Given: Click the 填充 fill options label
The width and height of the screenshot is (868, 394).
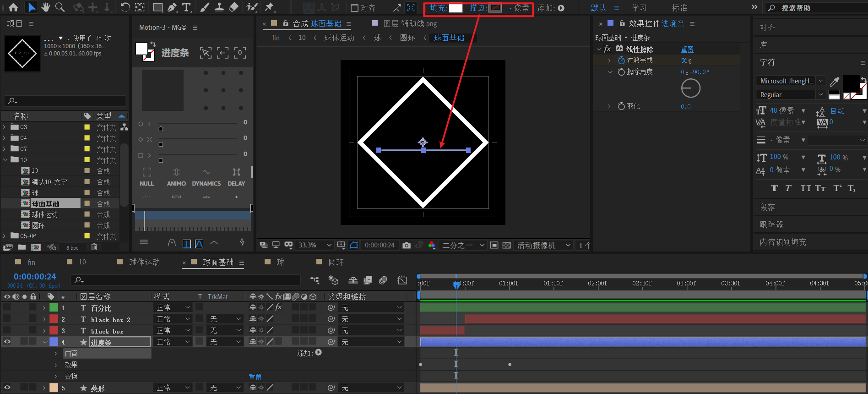Looking at the screenshot, I should point(438,8).
